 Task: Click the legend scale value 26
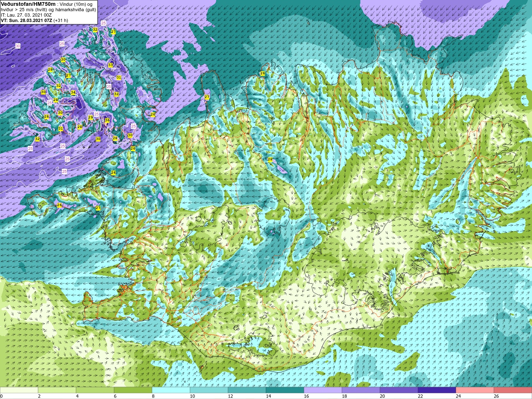click(x=497, y=396)
